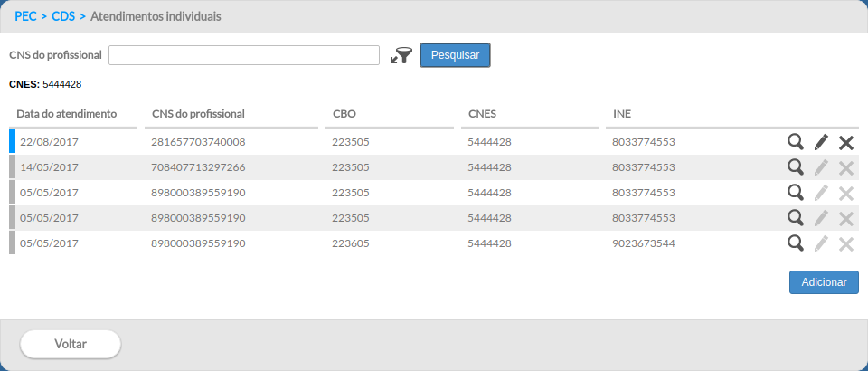Click the CNS do profissional column header

click(198, 114)
